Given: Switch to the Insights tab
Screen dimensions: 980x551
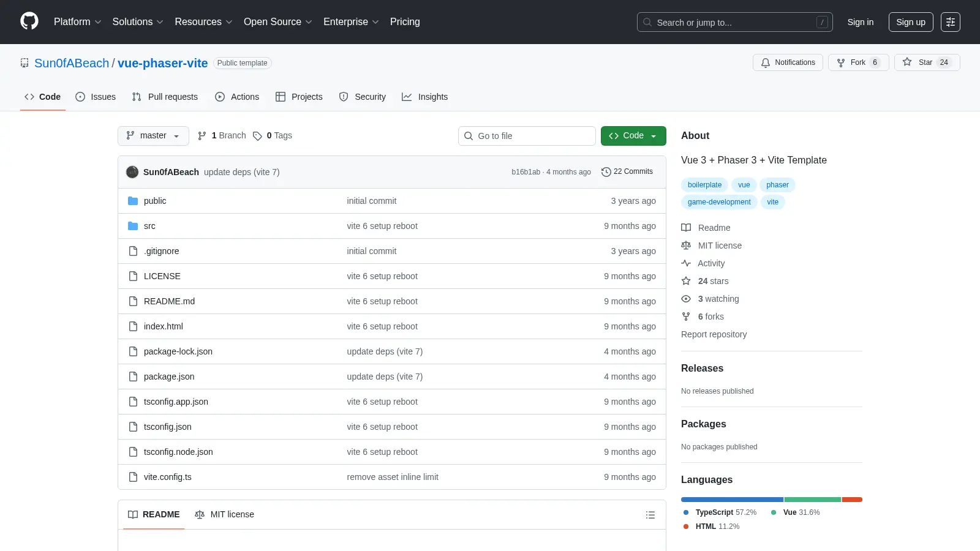Looking at the screenshot, I should 425,97.
